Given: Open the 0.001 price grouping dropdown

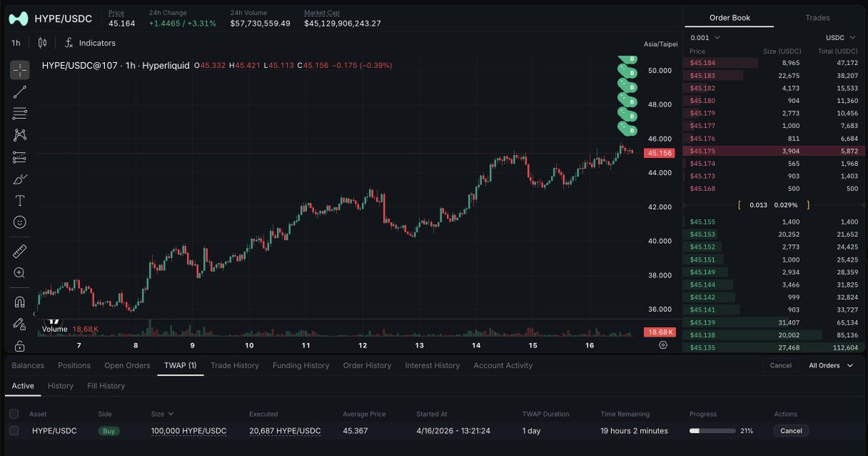Looking at the screenshot, I should point(705,38).
